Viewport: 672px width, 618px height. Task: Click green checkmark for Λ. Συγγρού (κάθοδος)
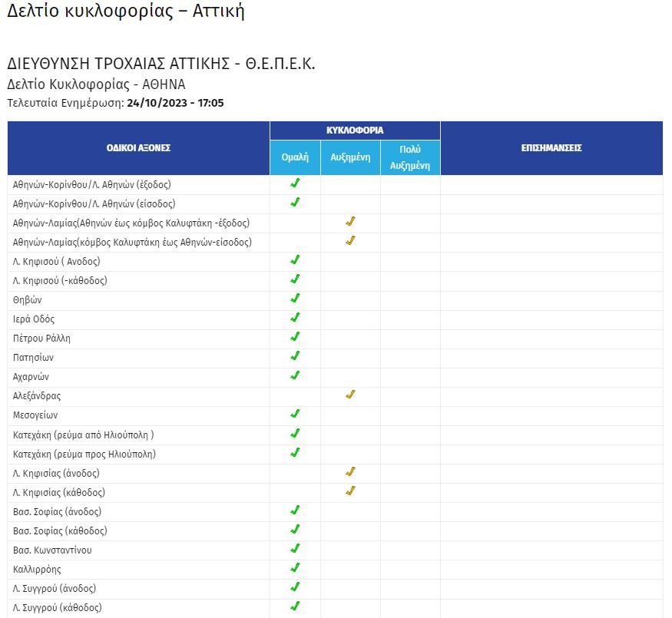(x=295, y=606)
